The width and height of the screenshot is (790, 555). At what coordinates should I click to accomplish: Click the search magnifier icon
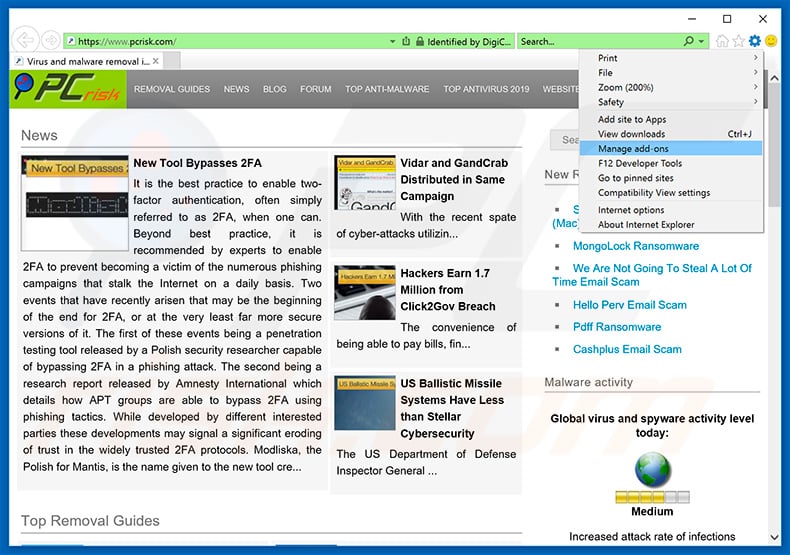(688, 41)
